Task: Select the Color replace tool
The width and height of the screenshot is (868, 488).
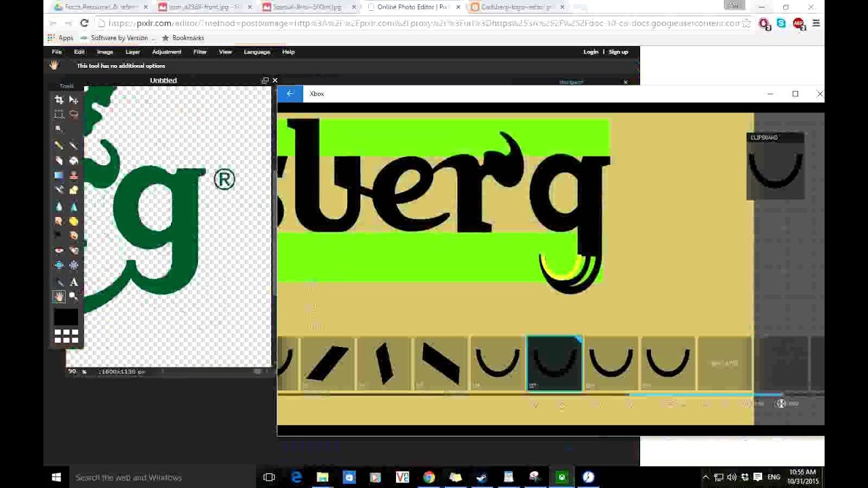Action: click(x=59, y=190)
